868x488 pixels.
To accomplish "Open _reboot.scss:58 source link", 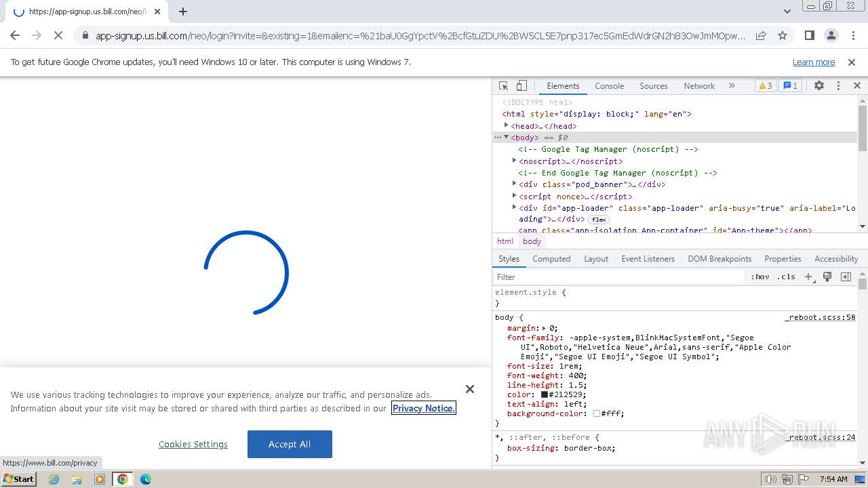I will click(820, 317).
